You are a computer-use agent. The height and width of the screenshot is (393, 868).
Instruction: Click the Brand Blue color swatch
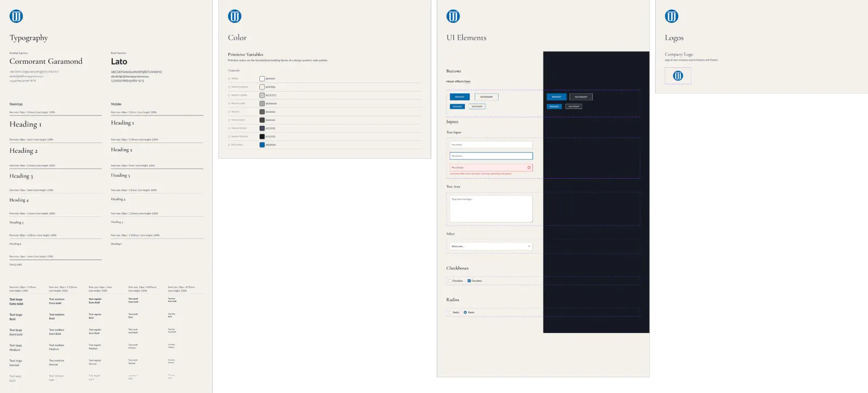[262, 145]
